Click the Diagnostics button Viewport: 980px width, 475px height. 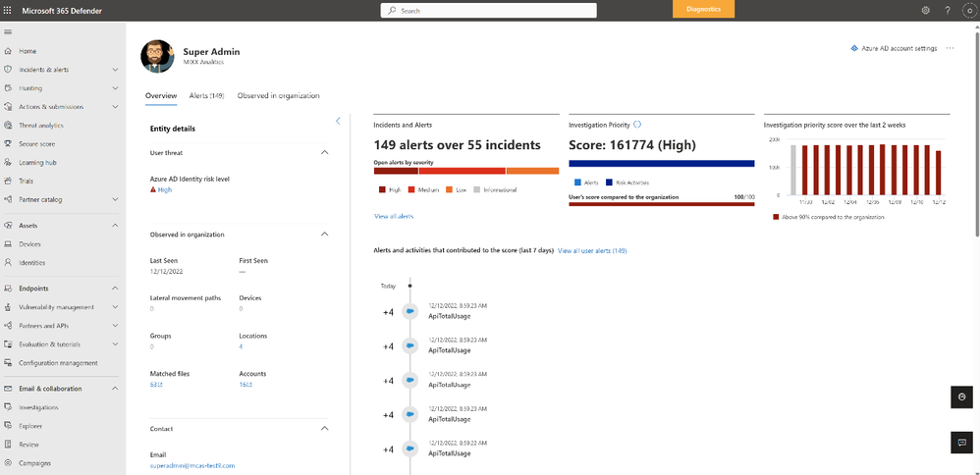(x=704, y=10)
